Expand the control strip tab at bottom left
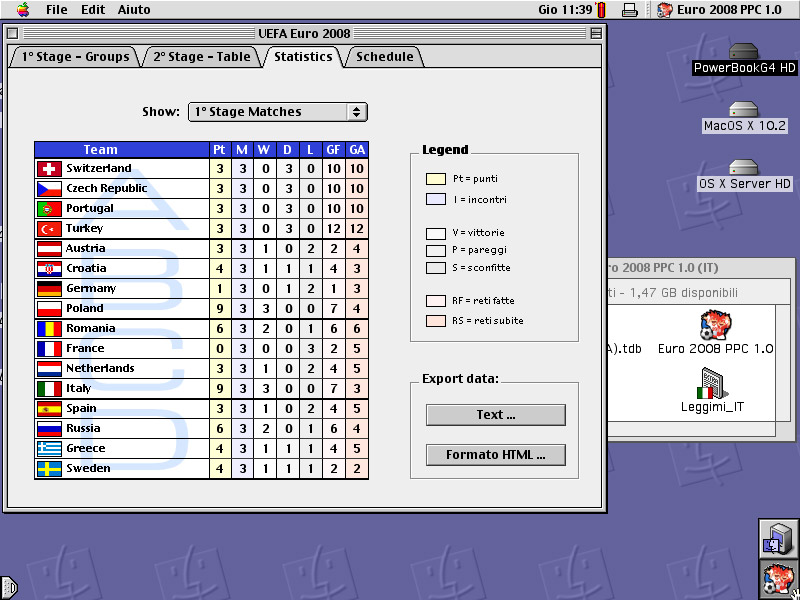 coord(9,588)
